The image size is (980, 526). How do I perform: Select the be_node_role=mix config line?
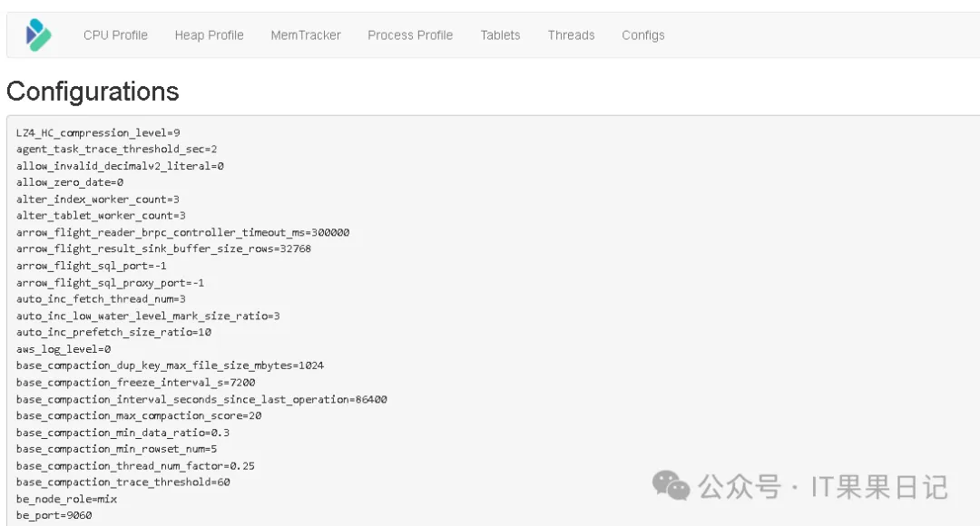click(x=66, y=499)
